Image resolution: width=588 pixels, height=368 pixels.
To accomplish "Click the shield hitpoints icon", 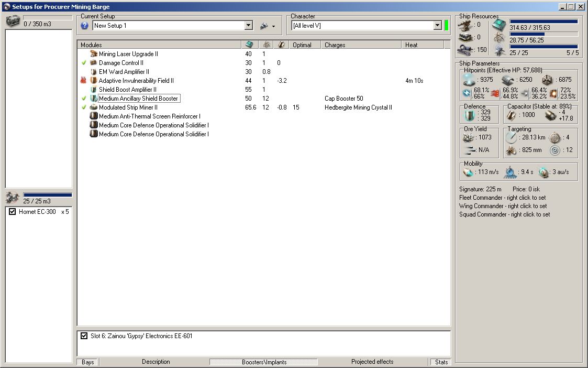I will tap(469, 80).
